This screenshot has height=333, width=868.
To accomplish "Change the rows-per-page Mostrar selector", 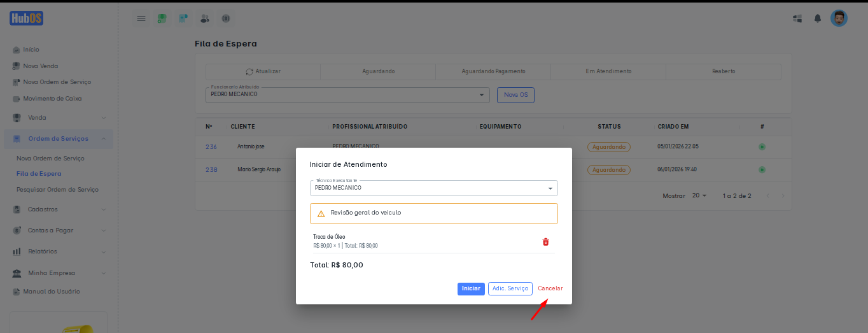I will (x=699, y=195).
